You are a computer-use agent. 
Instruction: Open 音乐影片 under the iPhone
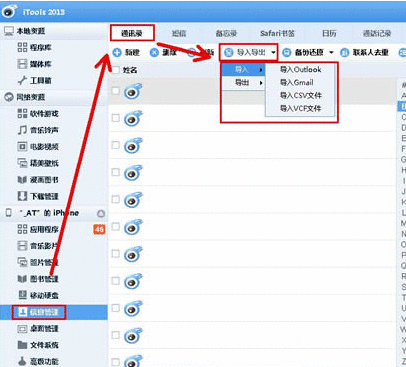tap(38, 246)
